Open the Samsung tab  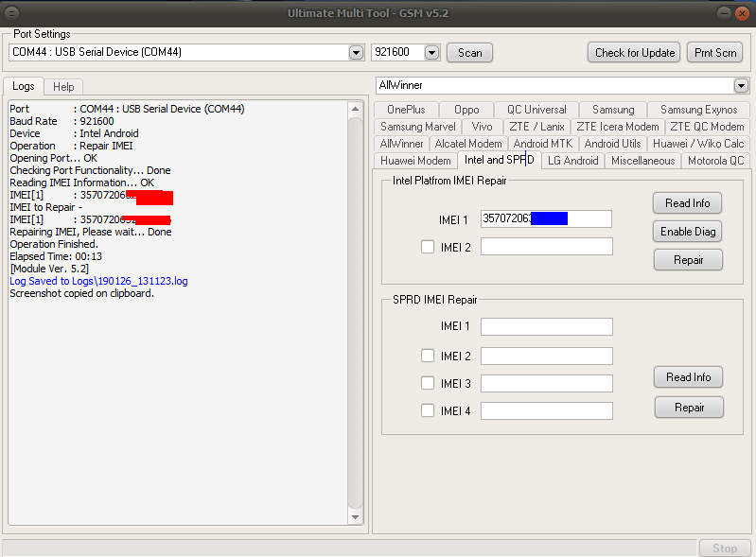[613, 110]
